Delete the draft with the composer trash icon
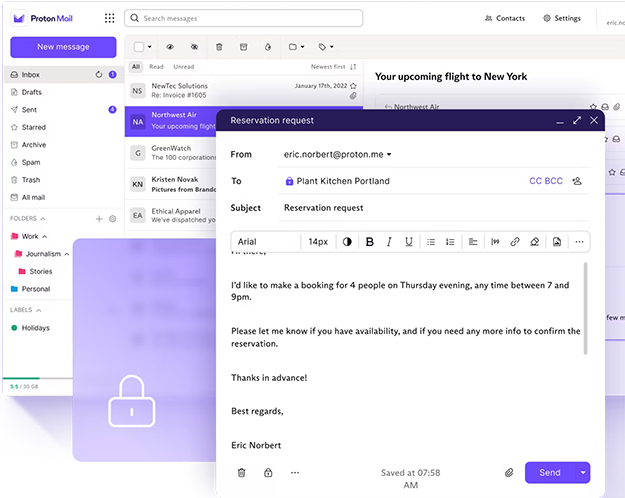Image resolution: width=625 pixels, height=498 pixels. 242,473
